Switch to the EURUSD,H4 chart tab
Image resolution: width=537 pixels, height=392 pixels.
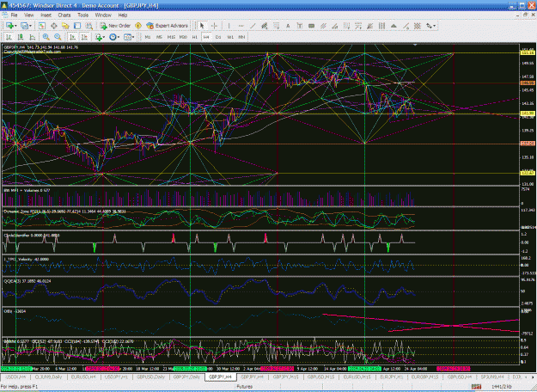coord(83,377)
